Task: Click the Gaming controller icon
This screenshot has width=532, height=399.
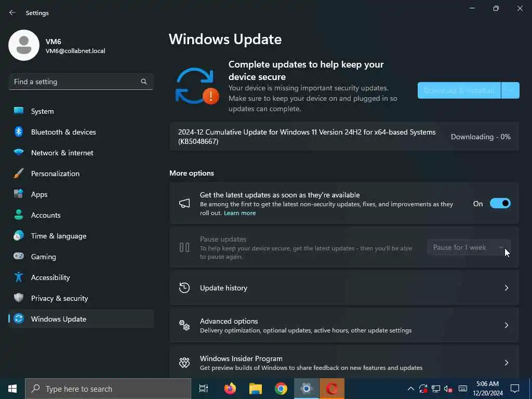Action: click(x=19, y=256)
